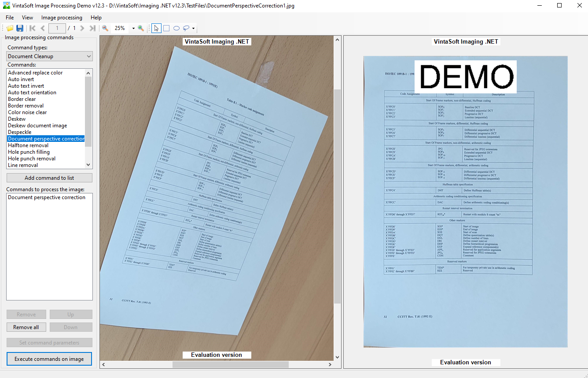Open the Command types dropdown

click(49, 56)
